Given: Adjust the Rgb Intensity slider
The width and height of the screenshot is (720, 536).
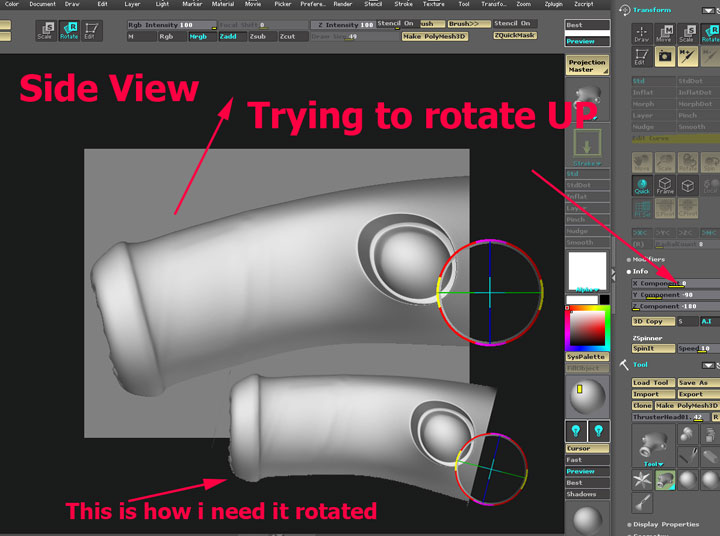Looking at the screenshot, I should (x=172, y=25).
